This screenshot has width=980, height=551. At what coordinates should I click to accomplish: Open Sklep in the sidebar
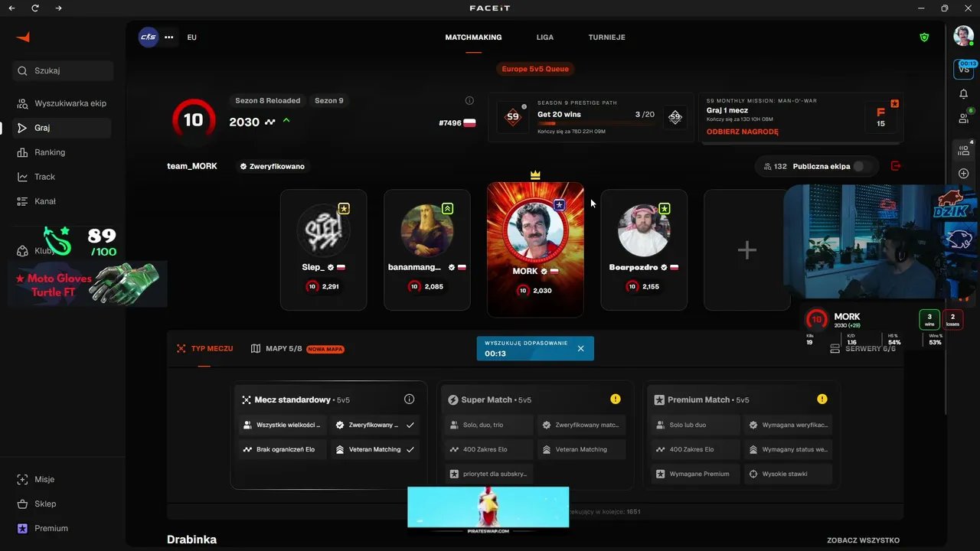pyautogui.click(x=63, y=504)
